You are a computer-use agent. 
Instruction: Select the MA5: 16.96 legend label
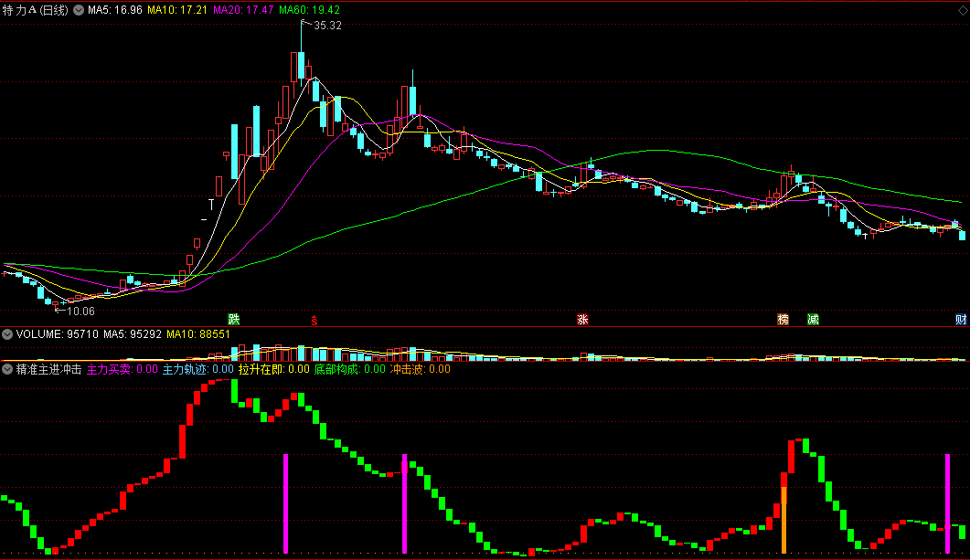click(x=115, y=10)
